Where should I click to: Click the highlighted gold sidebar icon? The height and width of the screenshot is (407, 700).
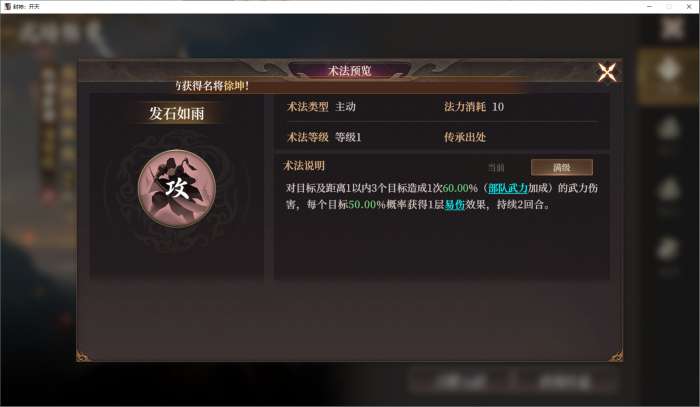pos(668,76)
